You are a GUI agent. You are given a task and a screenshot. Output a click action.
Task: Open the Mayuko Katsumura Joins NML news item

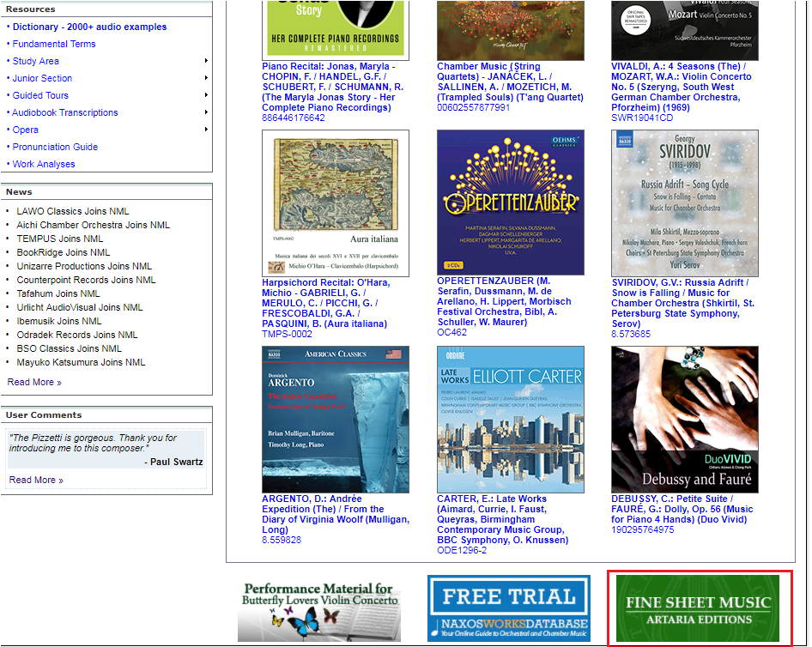pyautogui.click(x=87, y=362)
